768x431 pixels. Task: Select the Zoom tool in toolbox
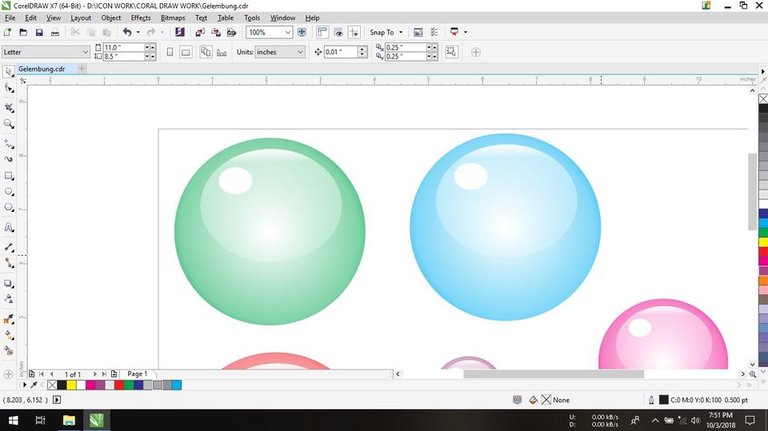tap(9, 124)
